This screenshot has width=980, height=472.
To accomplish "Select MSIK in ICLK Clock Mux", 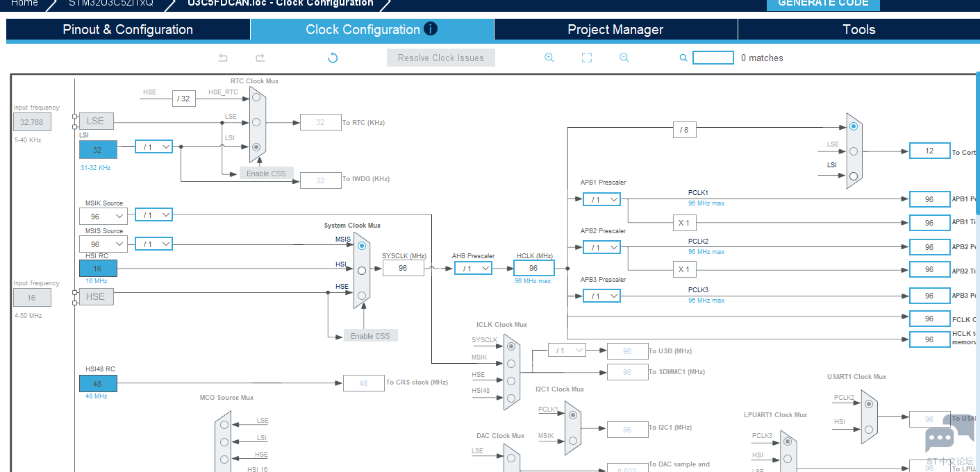I will coord(510,363).
